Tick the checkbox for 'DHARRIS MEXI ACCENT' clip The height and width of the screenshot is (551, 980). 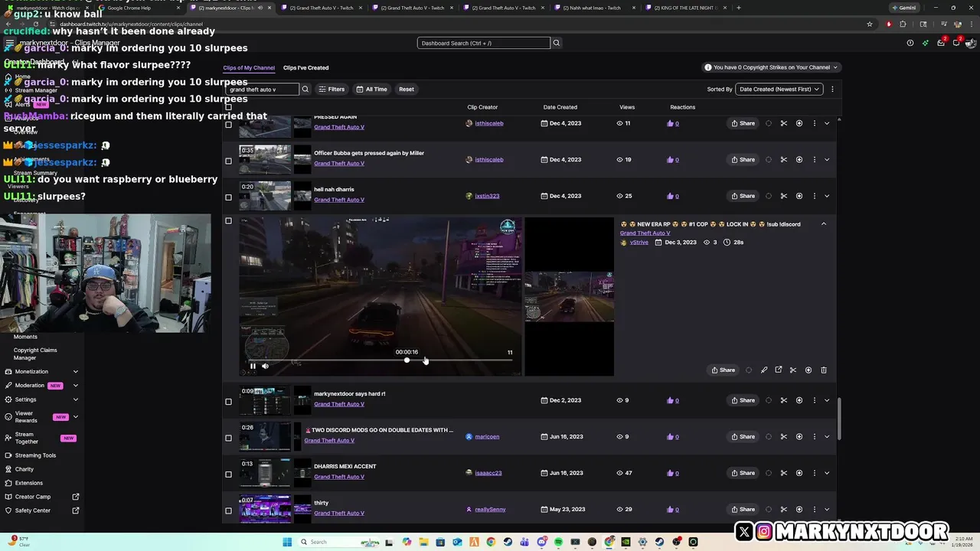point(228,474)
